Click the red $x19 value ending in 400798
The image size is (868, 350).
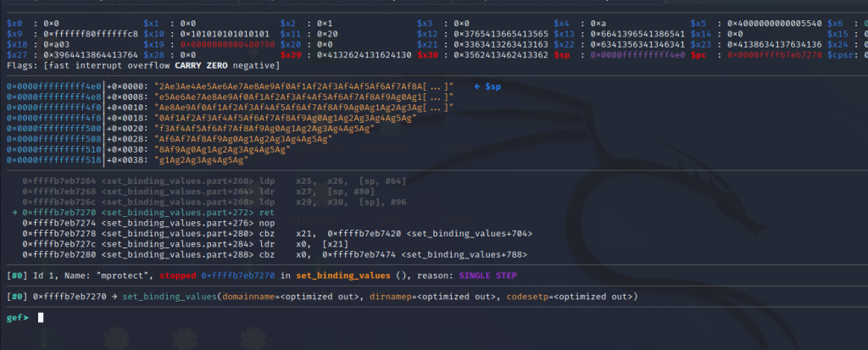220,42
